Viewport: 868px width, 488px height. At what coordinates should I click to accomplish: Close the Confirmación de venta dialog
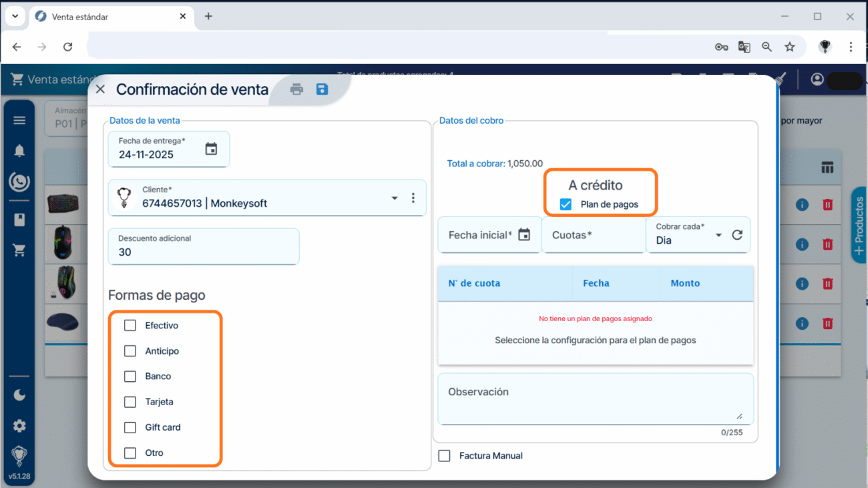tap(100, 89)
